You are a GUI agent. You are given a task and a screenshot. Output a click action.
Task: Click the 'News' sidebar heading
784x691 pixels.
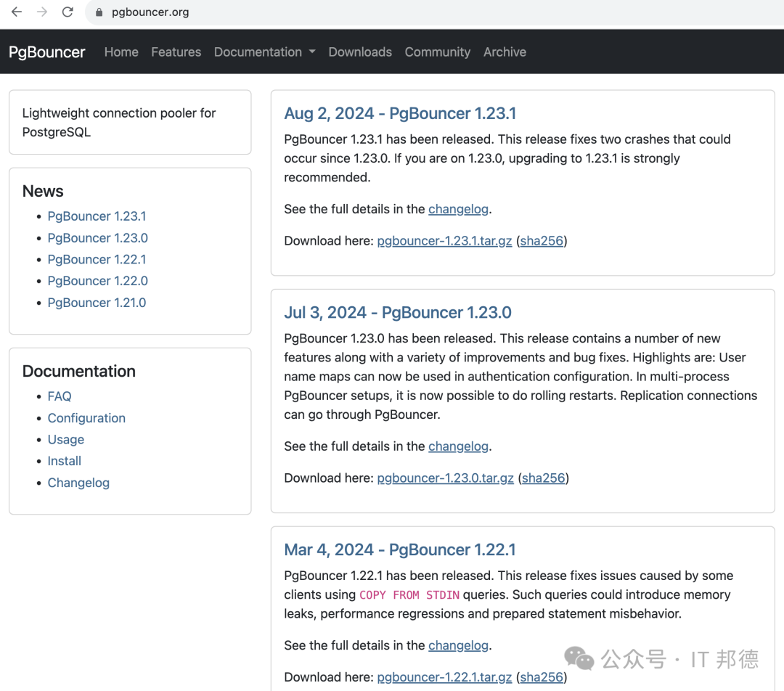tap(43, 191)
